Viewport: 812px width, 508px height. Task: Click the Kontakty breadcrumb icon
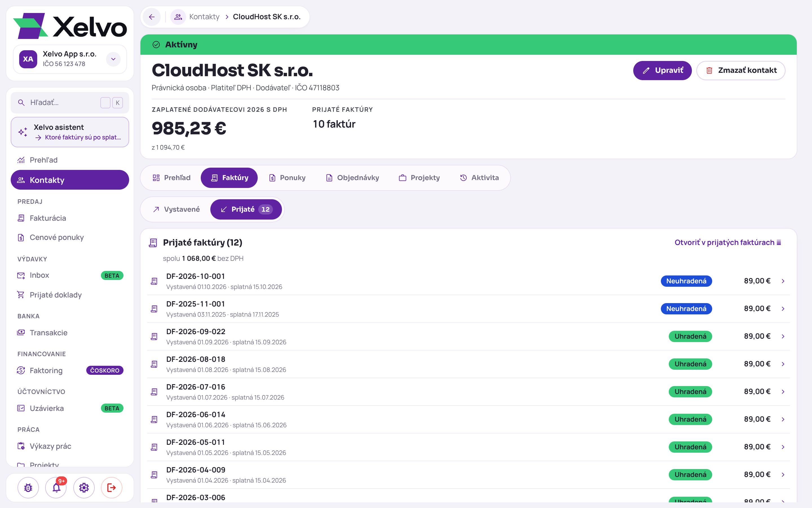tap(178, 17)
